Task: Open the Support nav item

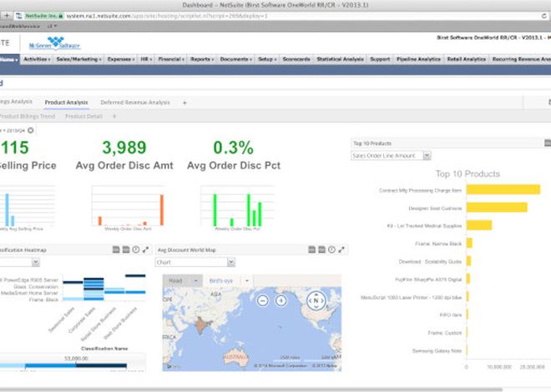Action: [380, 59]
